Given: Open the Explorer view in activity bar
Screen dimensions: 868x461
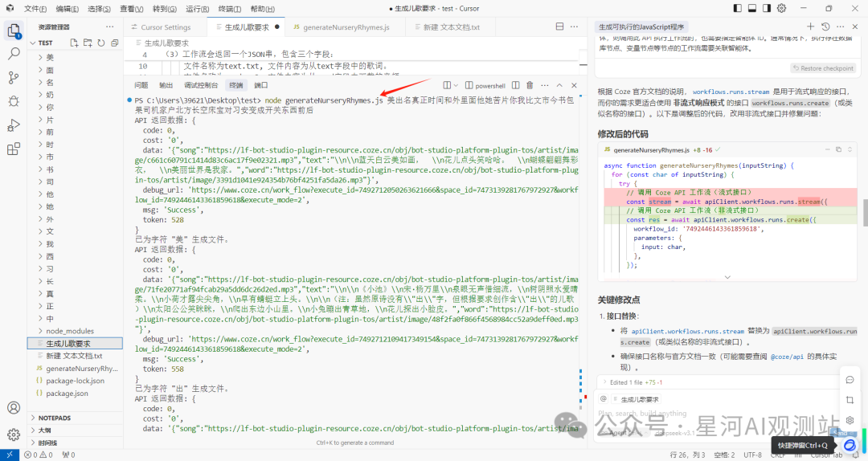Looking at the screenshot, I should [x=14, y=31].
